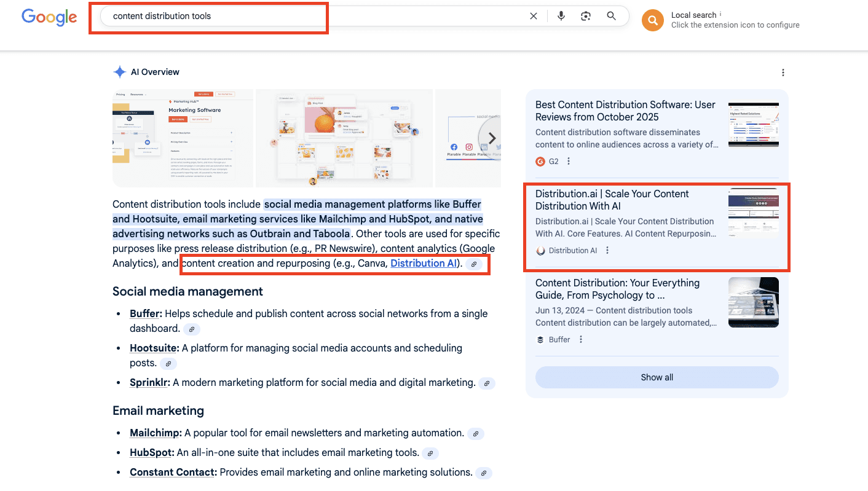Open the Distribution.ai result thumbnail image

point(754,214)
